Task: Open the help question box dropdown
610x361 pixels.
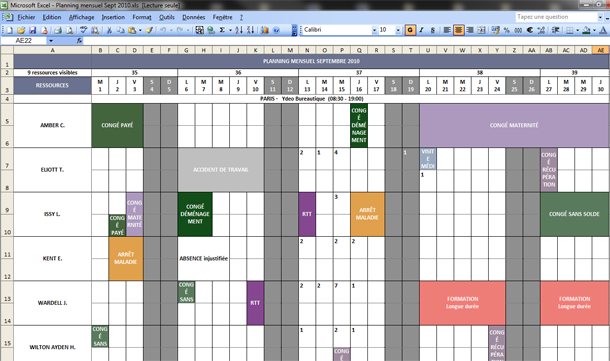Action: pyautogui.click(x=600, y=17)
